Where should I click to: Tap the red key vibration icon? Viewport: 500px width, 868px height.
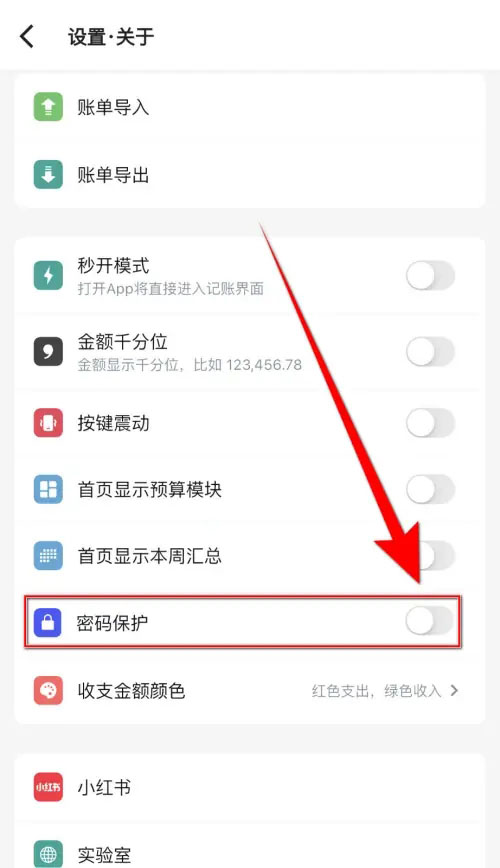48,423
